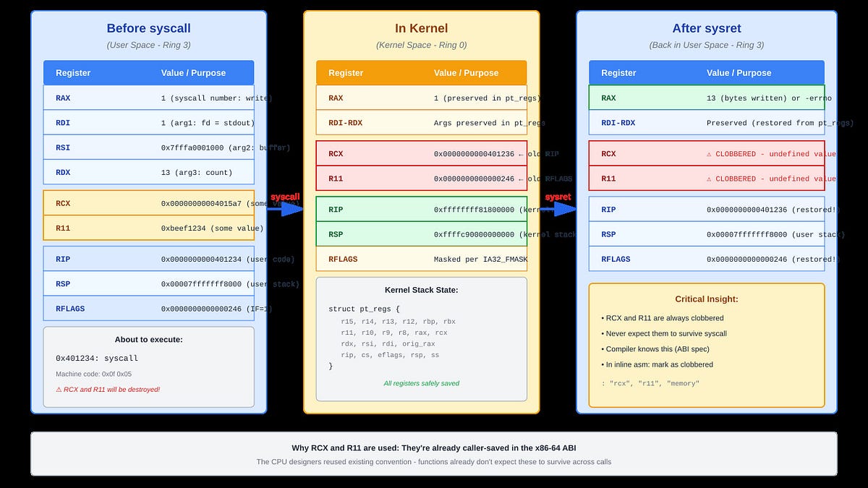This screenshot has height=488, width=868.
Task: Click "1 (syscall number: write)" value
Action: point(216,98)
